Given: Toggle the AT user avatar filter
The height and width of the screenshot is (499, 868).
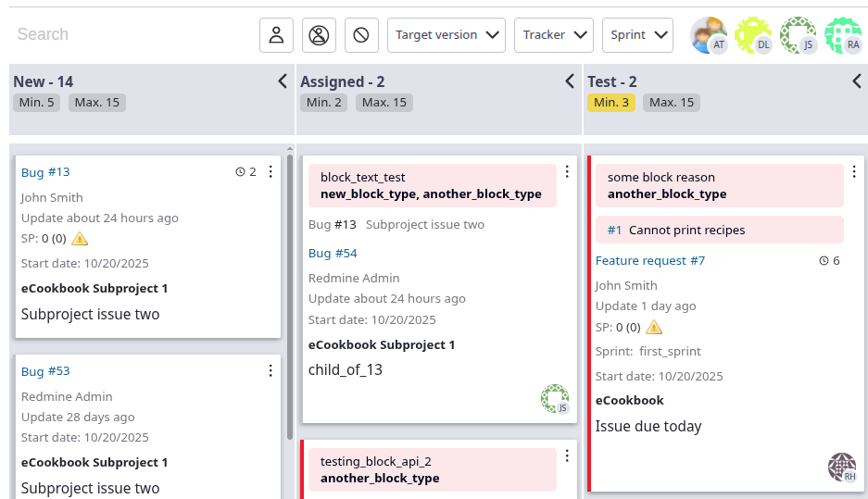Looking at the screenshot, I should click(x=709, y=35).
